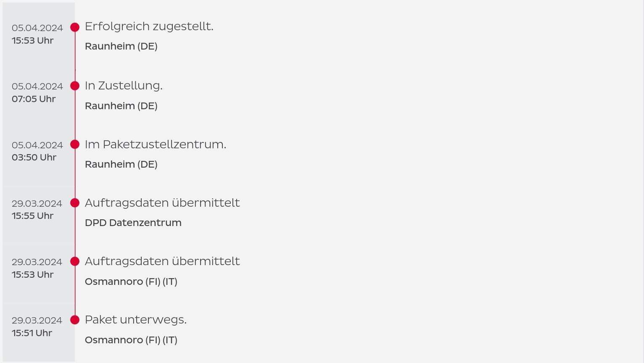The height and width of the screenshot is (363, 644).
Task: Click 'Auftragsdaten übermittelt' above Osmannoro
Action: tap(162, 261)
